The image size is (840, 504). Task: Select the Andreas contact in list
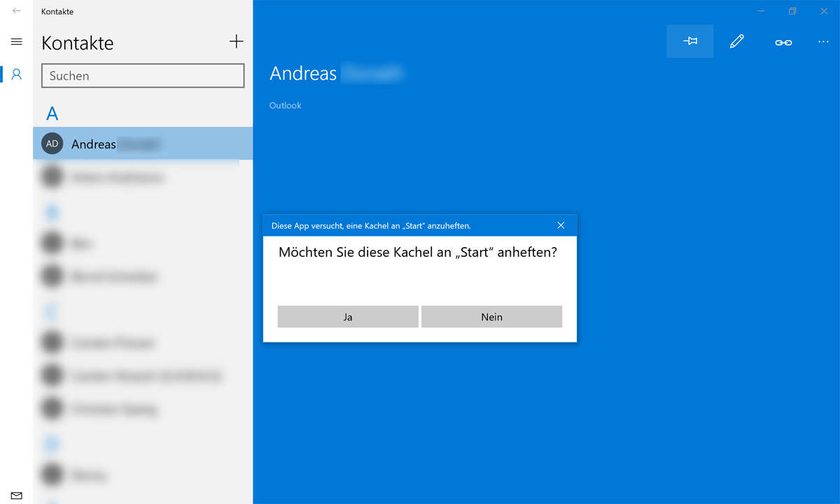[143, 143]
